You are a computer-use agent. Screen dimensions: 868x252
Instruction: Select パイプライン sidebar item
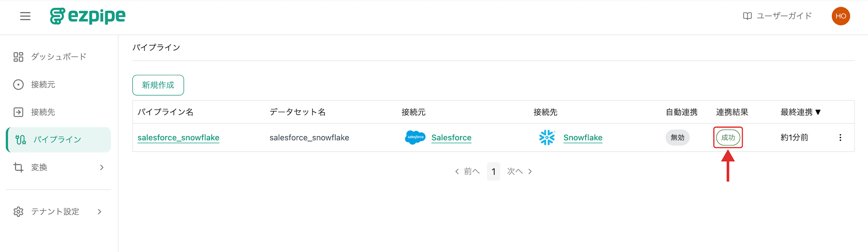coord(59,140)
